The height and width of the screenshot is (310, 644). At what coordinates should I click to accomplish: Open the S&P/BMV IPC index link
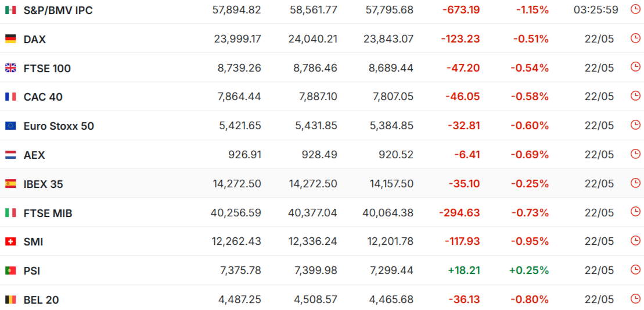[x=58, y=10]
